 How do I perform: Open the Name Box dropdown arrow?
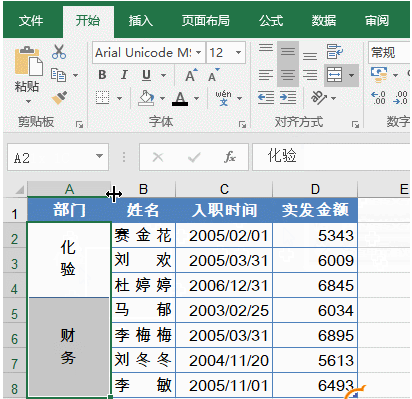click(x=99, y=156)
